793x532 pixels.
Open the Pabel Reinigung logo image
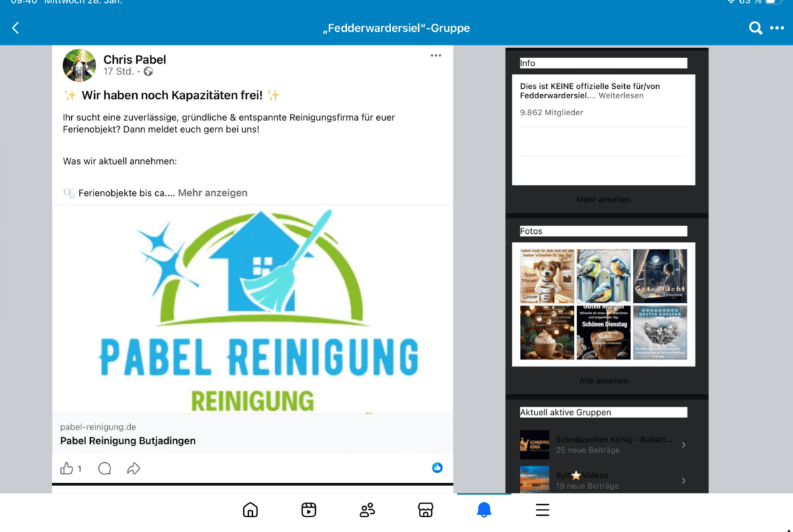253,310
